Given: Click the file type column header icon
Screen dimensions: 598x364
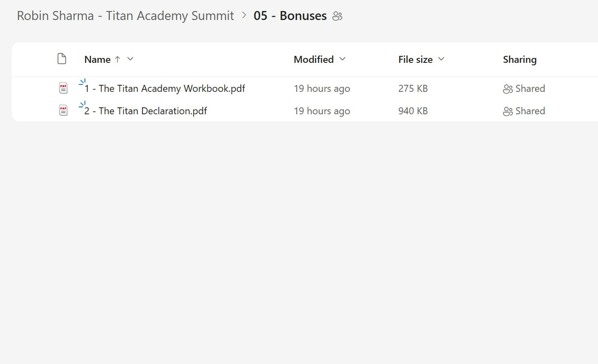Looking at the screenshot, I should (x=62, y=59).
